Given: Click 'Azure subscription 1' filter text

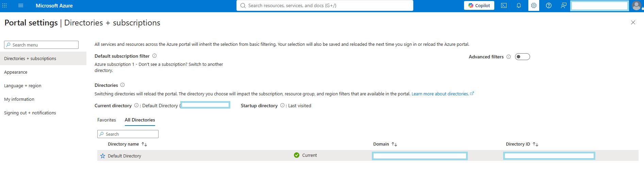Looking at the screenshot, I should pos(114,64).
